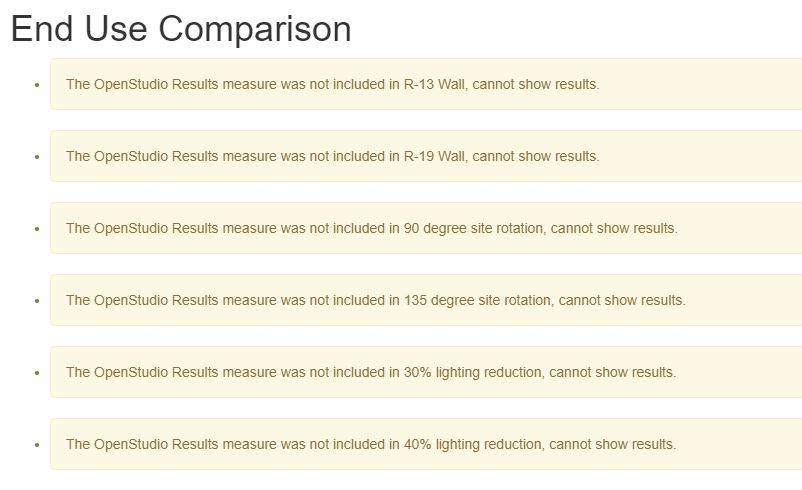Screen dimensions: 802x490
Task: Select the R-19 Wall warning message
Action: click(426, 156)
